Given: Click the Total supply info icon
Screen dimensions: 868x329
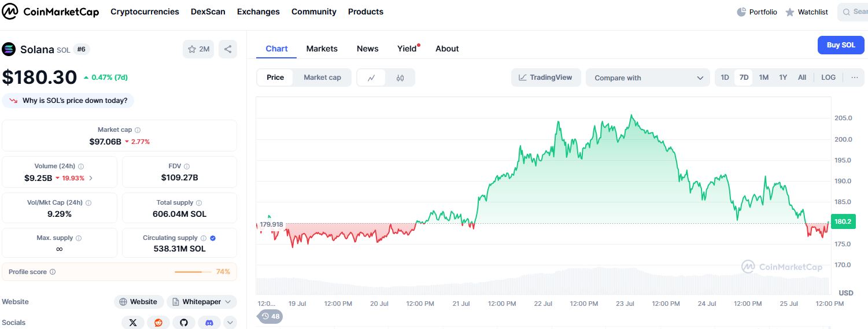Looking at the screenshot, I should click(x=199, y=203).
